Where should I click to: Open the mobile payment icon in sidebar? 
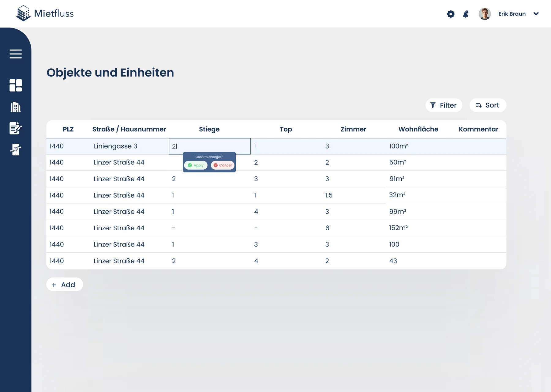pos(16,150)
